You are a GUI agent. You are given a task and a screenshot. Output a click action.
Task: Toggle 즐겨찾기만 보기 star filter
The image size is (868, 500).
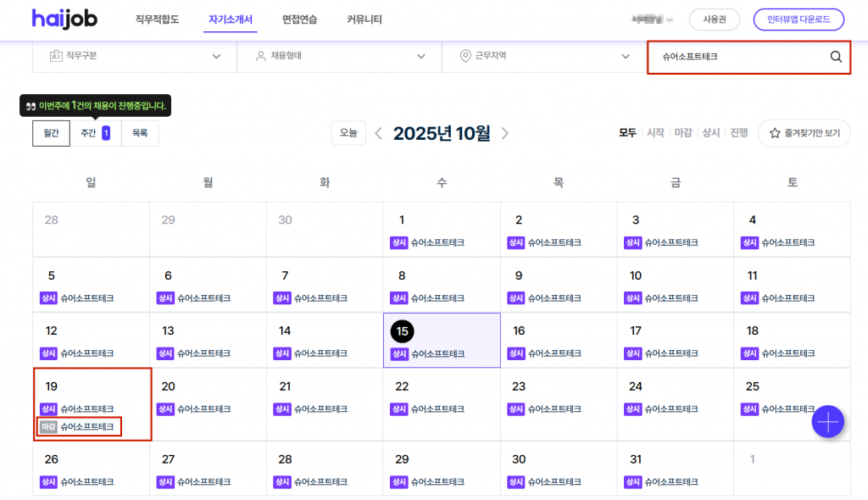click(804, 133)
